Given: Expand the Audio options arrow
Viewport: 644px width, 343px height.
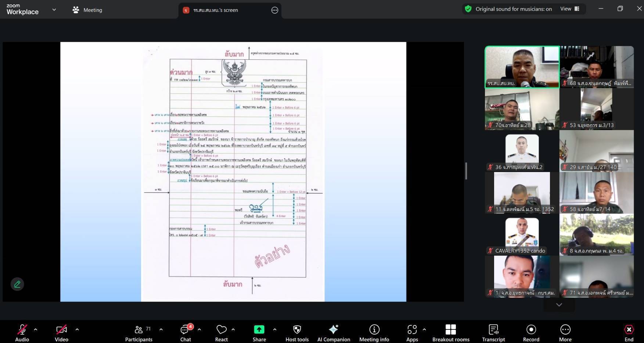Looking at the screenshot, I should click(x=36, y=330).
